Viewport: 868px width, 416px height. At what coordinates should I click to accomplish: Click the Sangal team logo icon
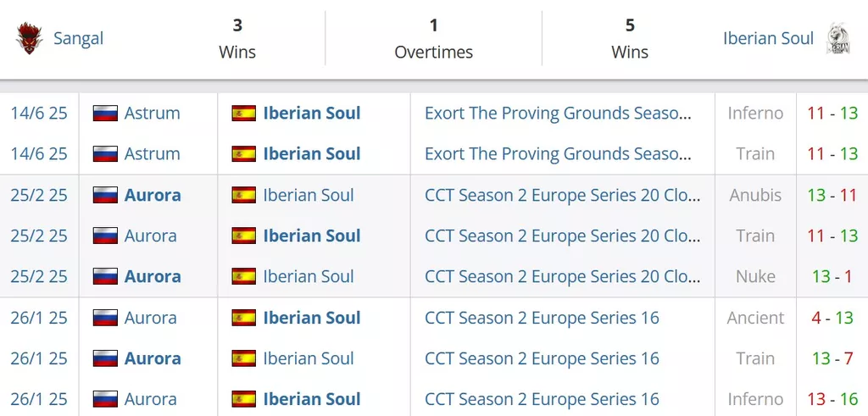click(30, 38)
